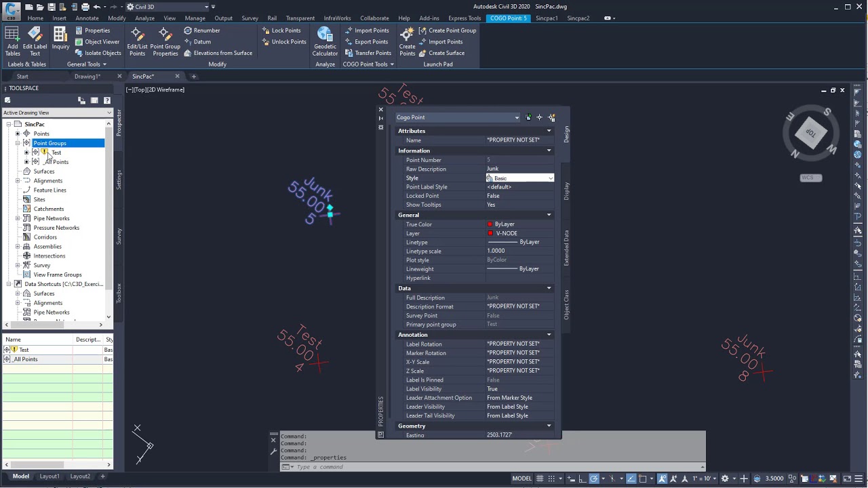The image size is (868, 488).
Task: Collapse the Point Groups tree node
Action: pyautogui.click(x=18, y=143)
